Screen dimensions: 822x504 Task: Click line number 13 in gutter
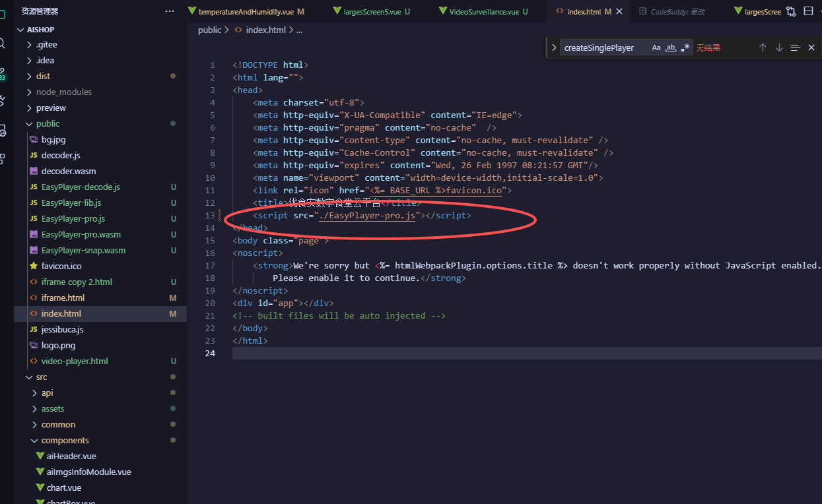(x=211, y=216)
